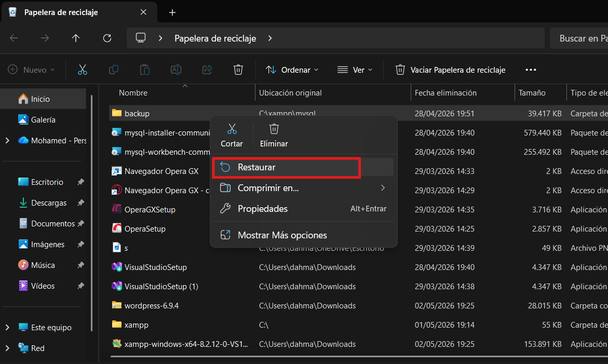Viewport: 608px width, 364px height.
Task: Open the Nuevo dropdown
Action: pos(31,70)
